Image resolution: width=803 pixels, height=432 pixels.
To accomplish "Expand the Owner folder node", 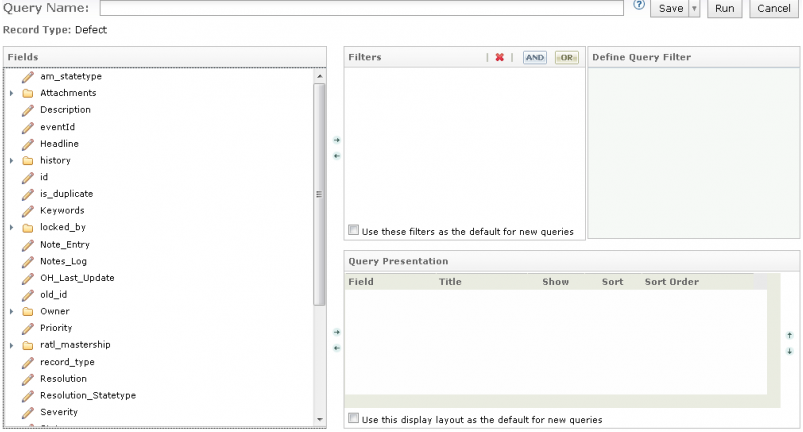I will pos(12,311).
